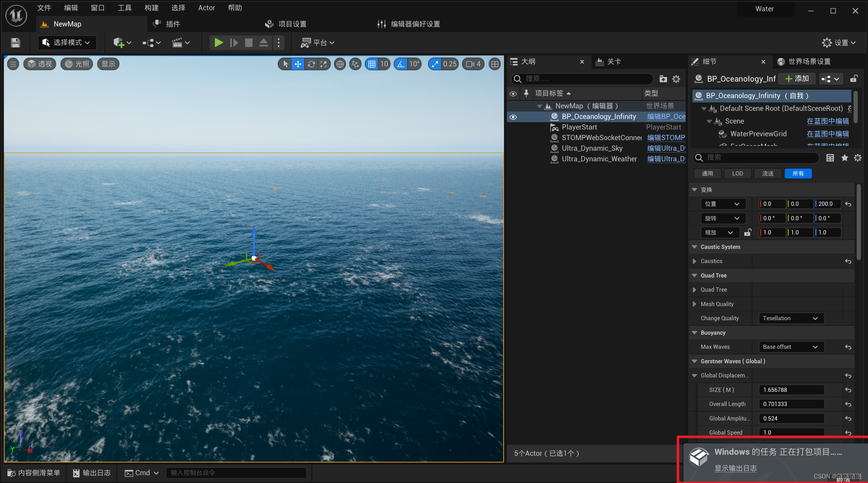Click the Base offset dropdown under Max Waves

(791, 346)
